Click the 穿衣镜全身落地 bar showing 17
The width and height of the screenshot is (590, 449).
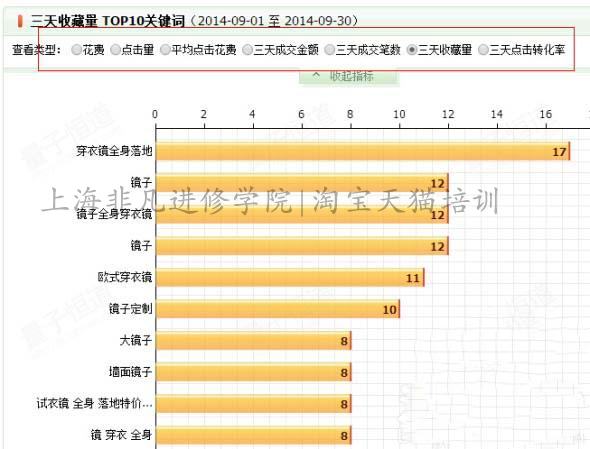[x=363, y=151]
